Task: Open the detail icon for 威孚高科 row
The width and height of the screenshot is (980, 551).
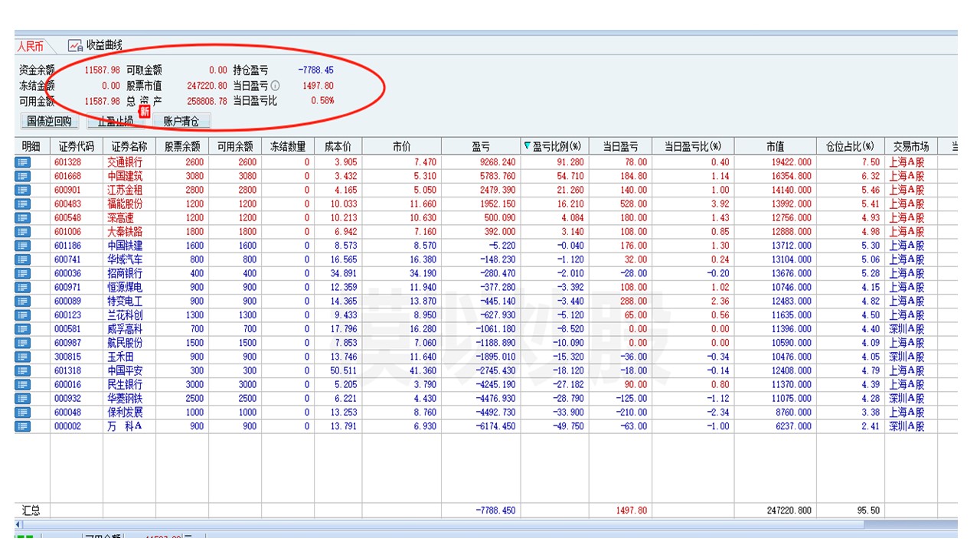Action: click(22, 329)
